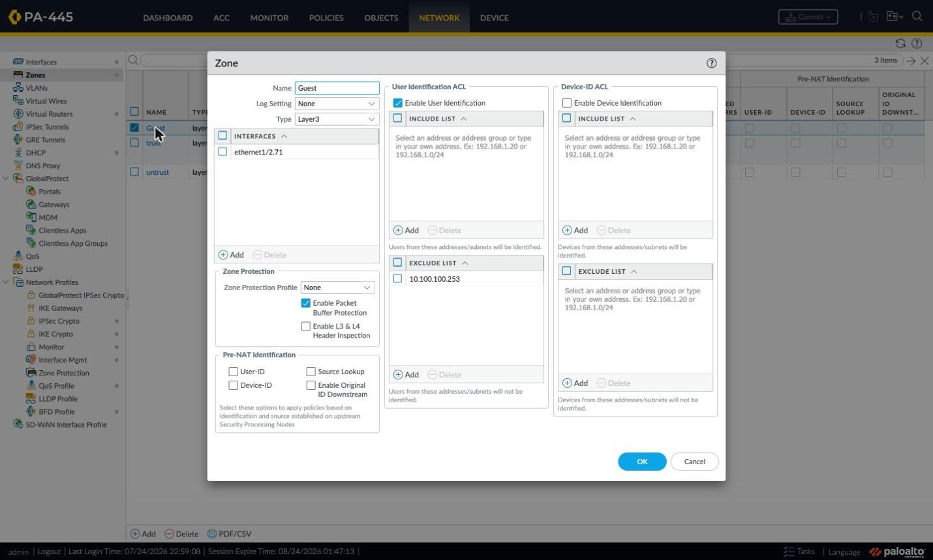Open the Device tab
The height and width of the screenshot is (560, 933).
pyautogui.click(x=494, y=18)
